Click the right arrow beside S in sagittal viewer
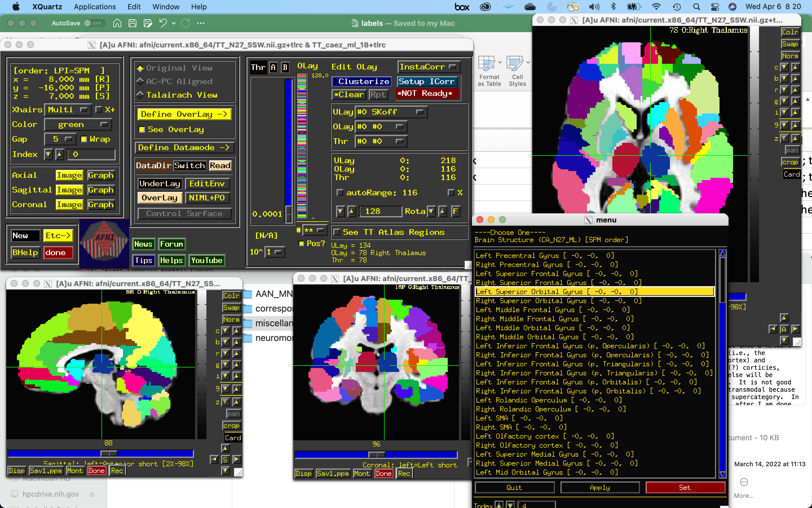This screenshot has height=508, width=812. point(237,459)
